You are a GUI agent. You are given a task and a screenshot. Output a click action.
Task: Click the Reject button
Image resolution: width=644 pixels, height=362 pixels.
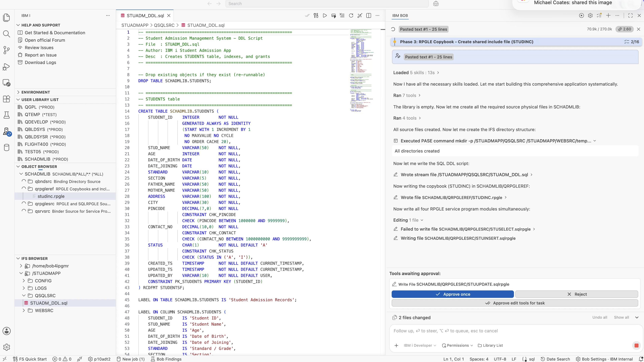pyautogui.click(x=576, y=294)
